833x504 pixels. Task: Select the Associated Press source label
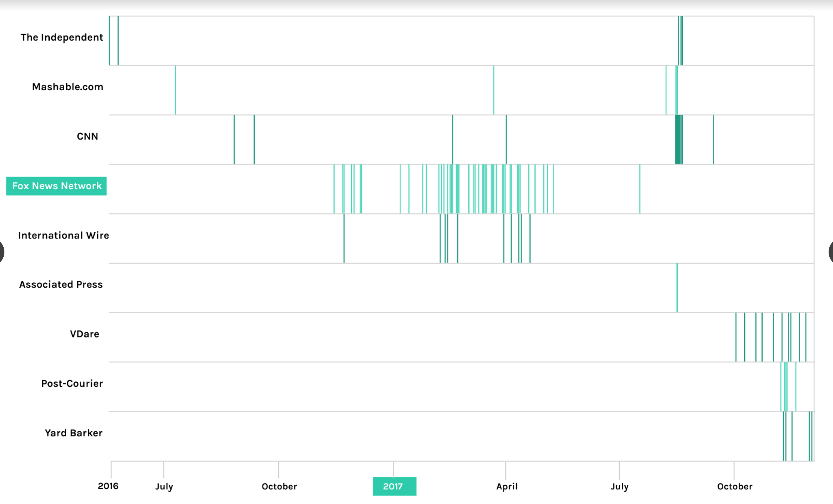point(61,285)
